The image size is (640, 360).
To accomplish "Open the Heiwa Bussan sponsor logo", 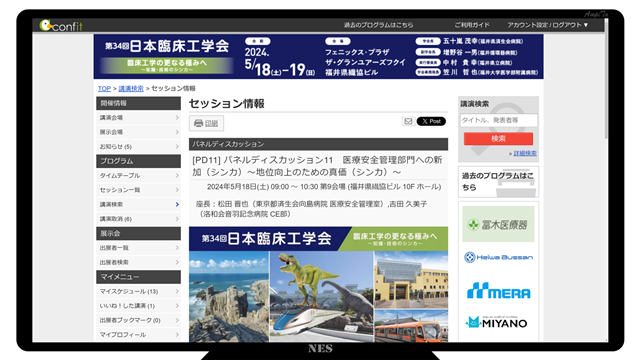I will point(498,257).
